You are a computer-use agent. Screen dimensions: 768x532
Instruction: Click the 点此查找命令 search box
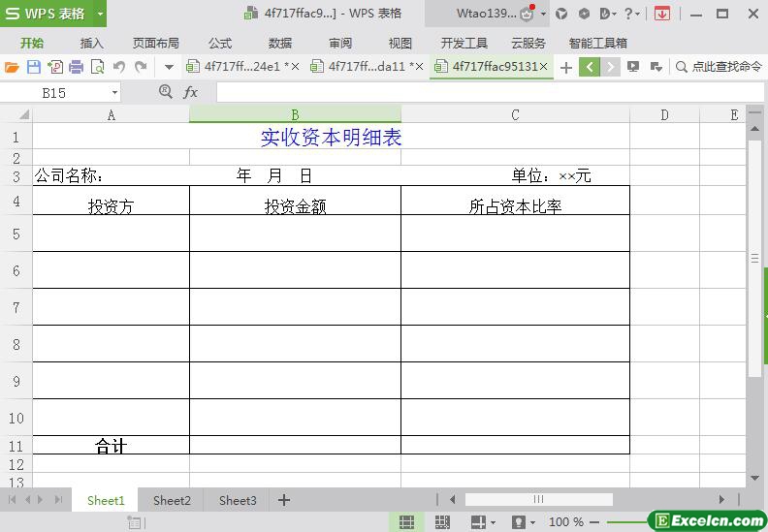(x=719, y=67)
